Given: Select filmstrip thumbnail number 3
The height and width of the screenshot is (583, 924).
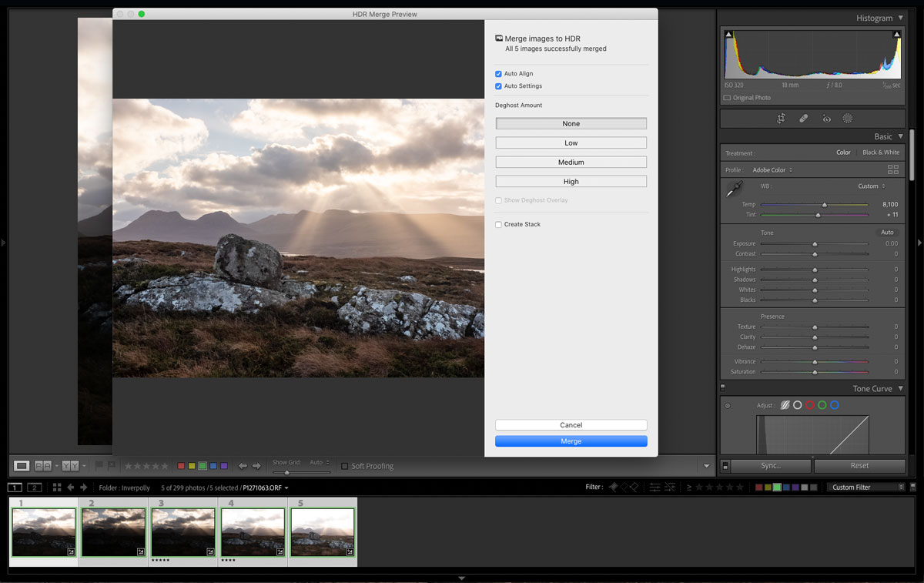Looking at the screenshot, I should point(183,531).
